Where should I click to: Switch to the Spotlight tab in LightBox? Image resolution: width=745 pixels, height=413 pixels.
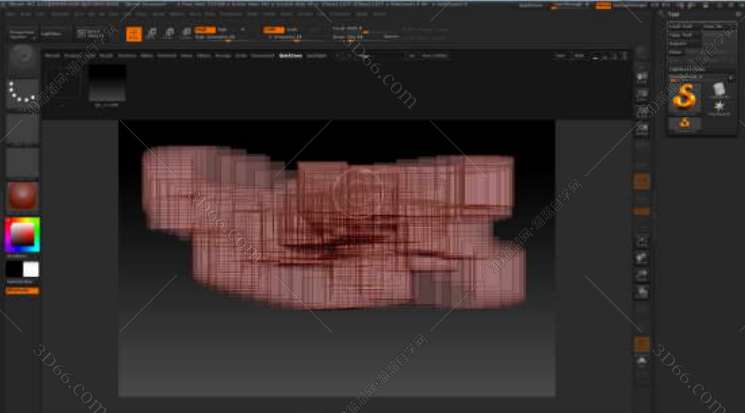(x=316, y=56)
